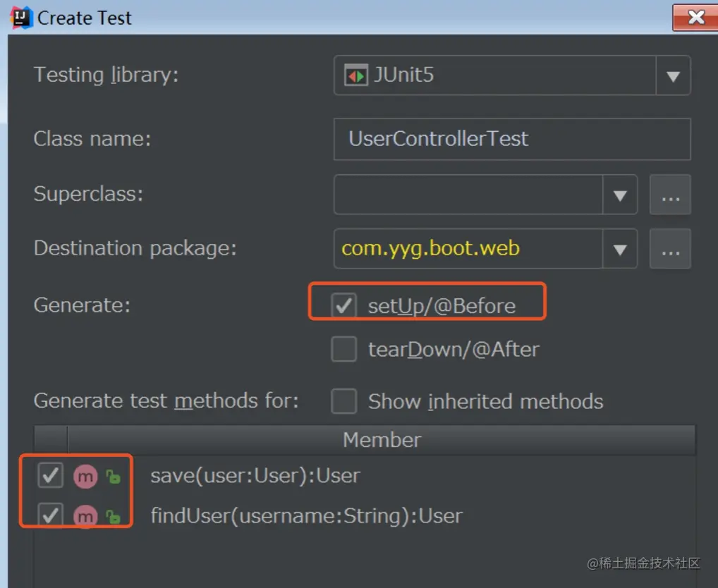Toggle Show inherited methods checkbox
This screenshot has height=588, width=718.
(343, 401)
